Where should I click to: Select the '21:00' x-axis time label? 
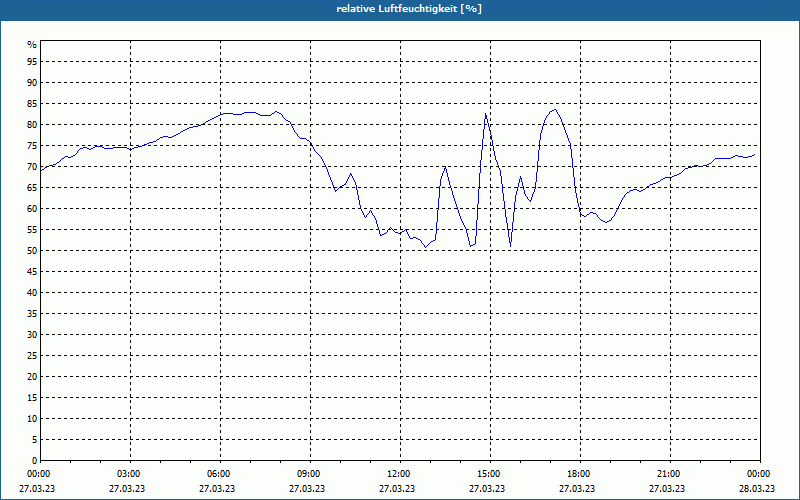[670, 474]
